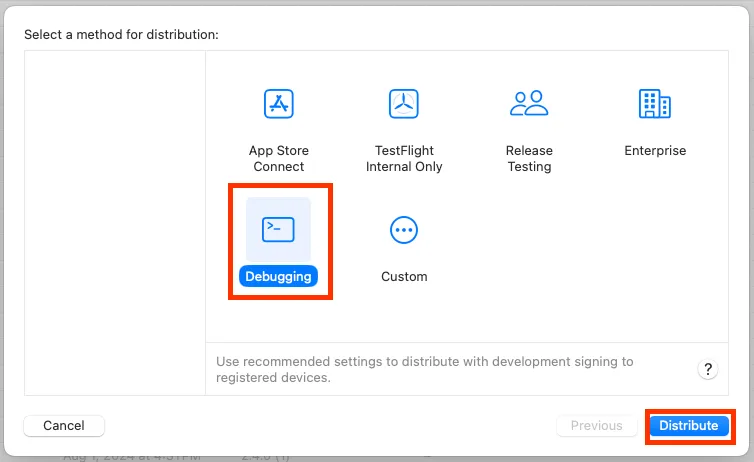Select the Custom ellipsis icon
754x462 pixels.
tap(403, 230)
